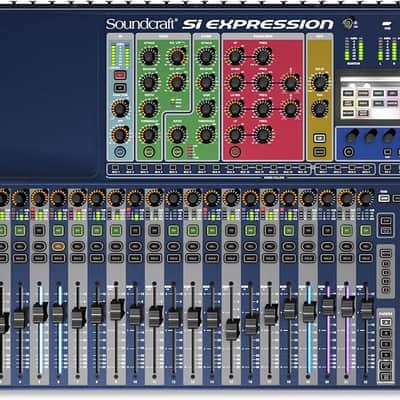Click the Pan knob in yellow output section
This screenshot has height=400, width=400.
(x=319, y=108)
